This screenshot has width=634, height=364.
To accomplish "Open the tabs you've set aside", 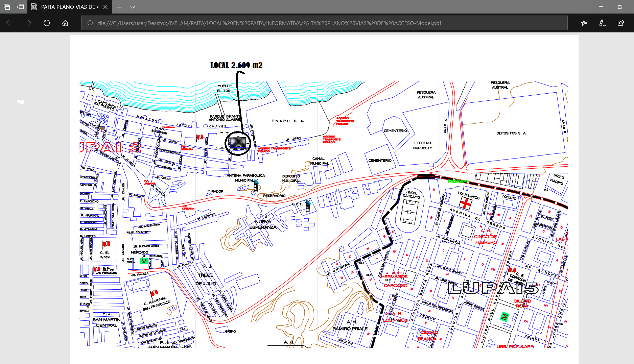I will pyautogui.click(x=7, y=7).
